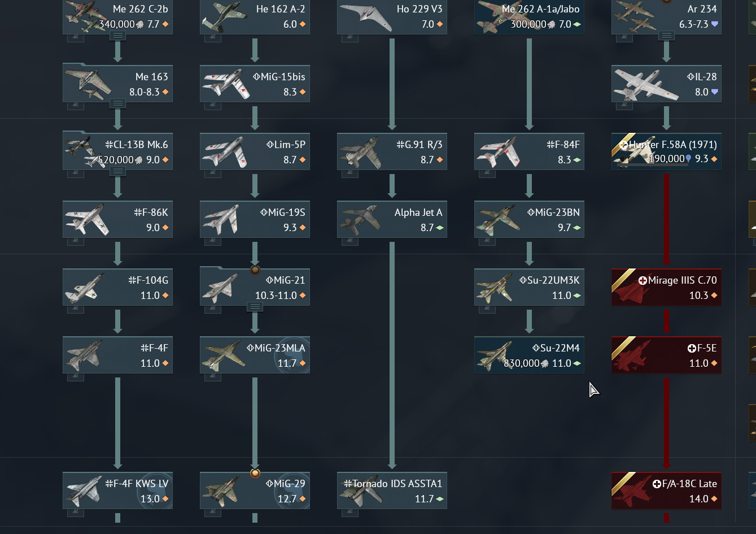Select the IL-28 bomber card

tap(666, 84)
